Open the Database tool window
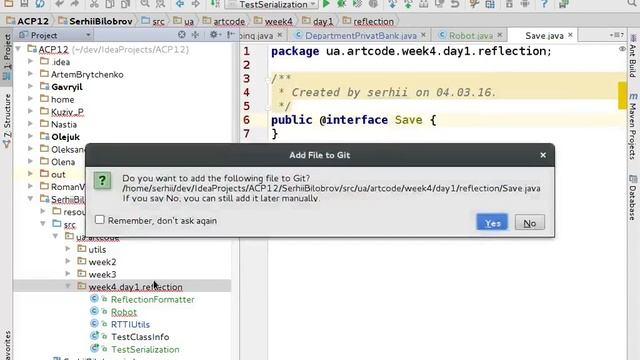The height and width of the screenshot is (360, 640). click(x=633, y=198)
